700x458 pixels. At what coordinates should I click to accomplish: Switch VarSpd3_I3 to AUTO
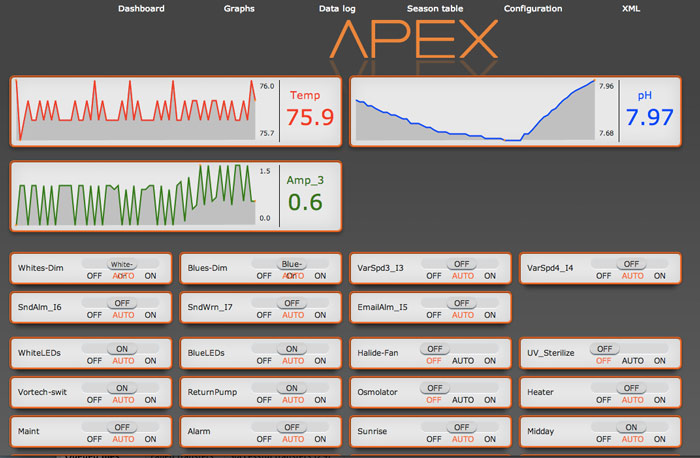463,276
